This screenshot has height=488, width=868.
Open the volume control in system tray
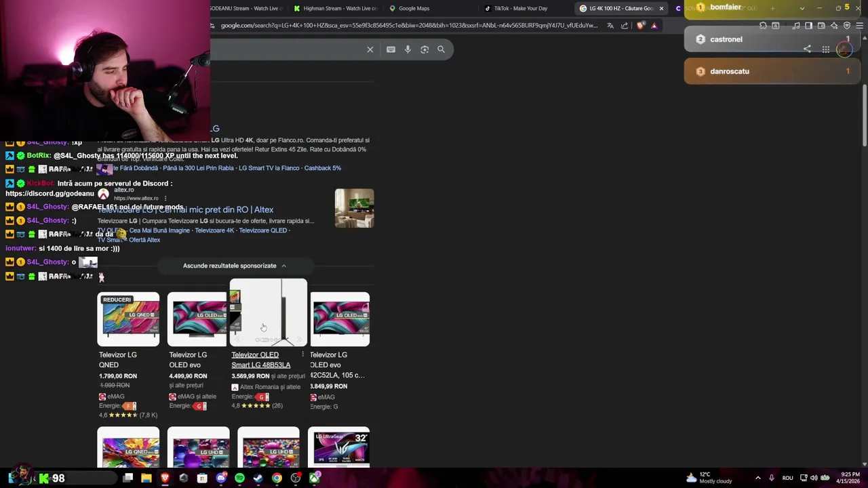[814, 478]
